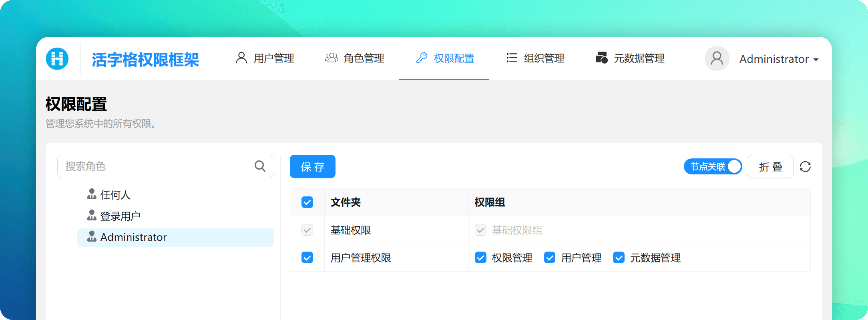Open the Administrator account dropdown arrow
The width and height of the screenshot is (868, 320).
point(816,60)
